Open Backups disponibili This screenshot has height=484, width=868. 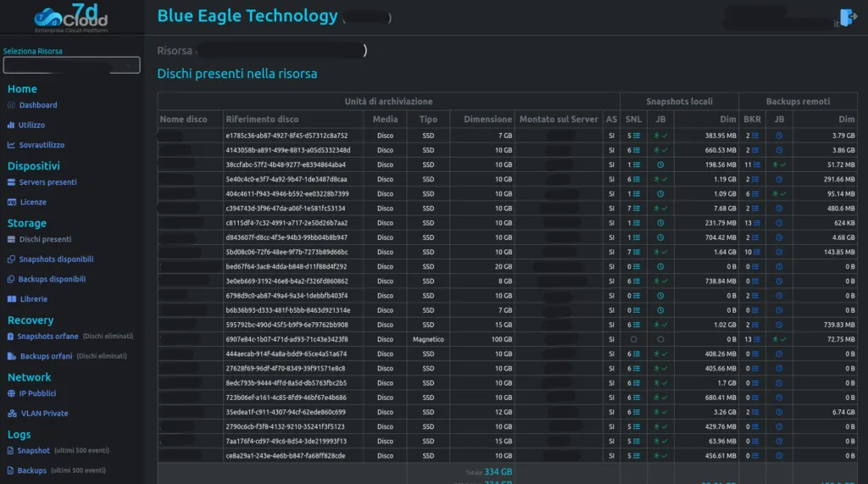(52, 279)
